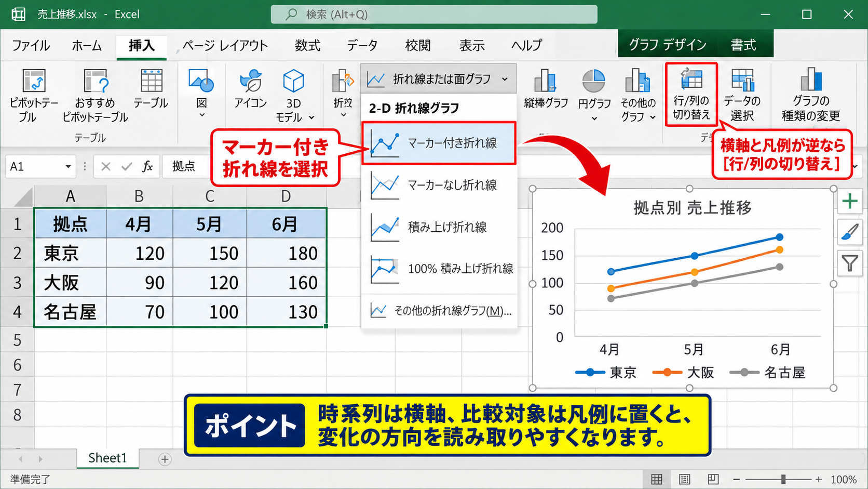Select マーカー付き折れ線 chart option
Screen dimensions: 868x489
point(439,143)
